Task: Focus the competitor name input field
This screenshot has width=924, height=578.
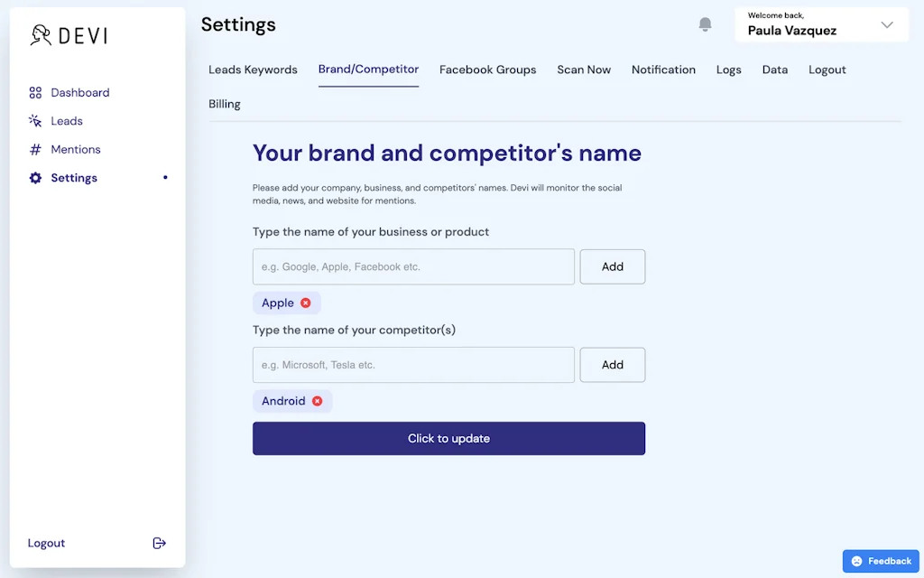Action: click(413, 365)
